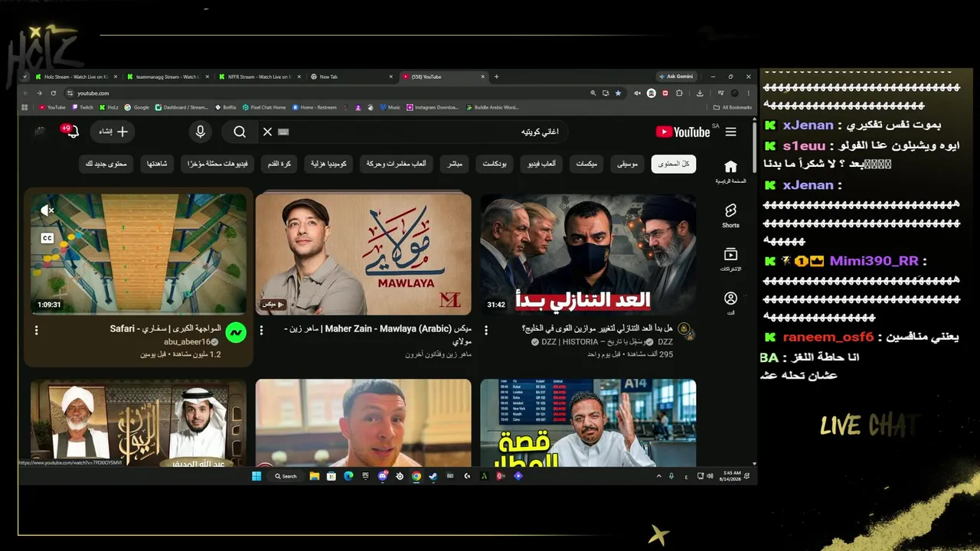Click the DZZ channel avatar

685,331
